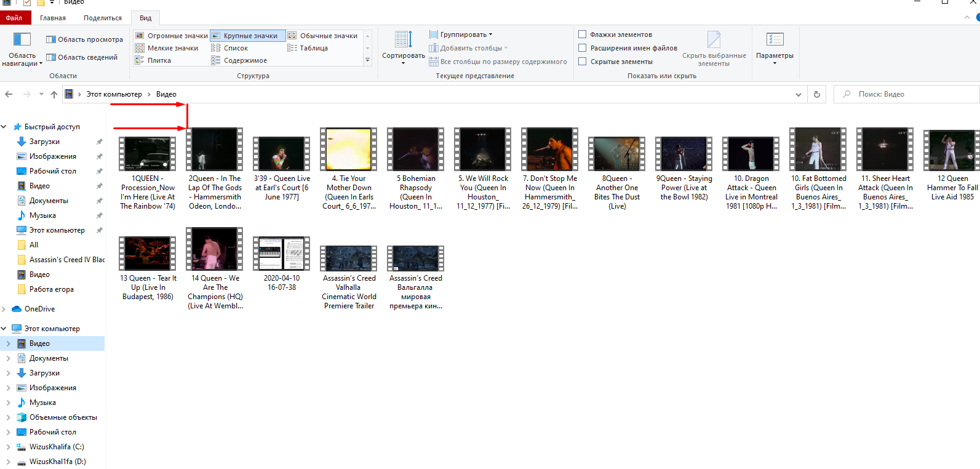Select video 8Queen - Another One Bites The Dust
980x469 pixels.
[617, 174]
